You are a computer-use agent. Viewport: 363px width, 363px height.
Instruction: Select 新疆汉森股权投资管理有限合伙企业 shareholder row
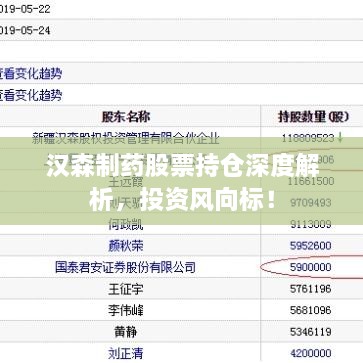click(x=126, y=138)
